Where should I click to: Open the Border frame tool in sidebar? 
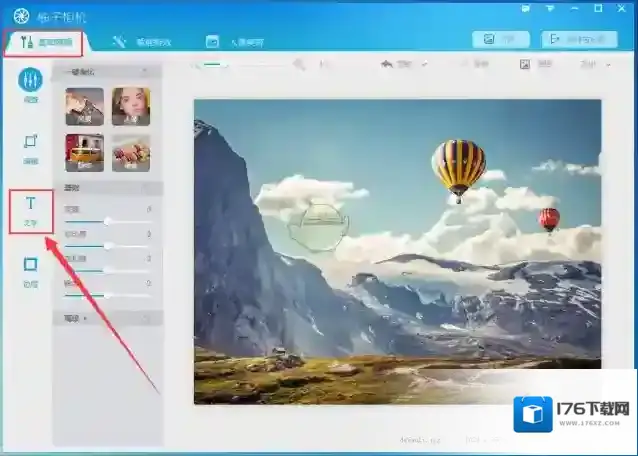coord(30,269)
